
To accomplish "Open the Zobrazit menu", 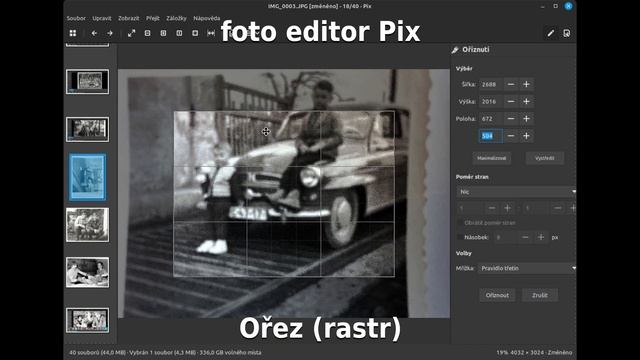I will 129,18.
